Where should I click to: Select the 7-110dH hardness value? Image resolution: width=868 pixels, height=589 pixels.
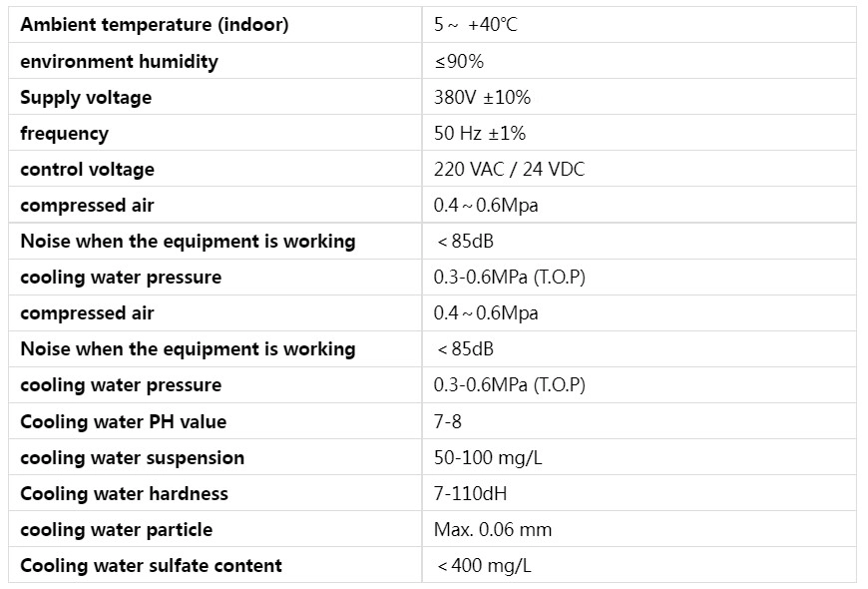(471, 494)
